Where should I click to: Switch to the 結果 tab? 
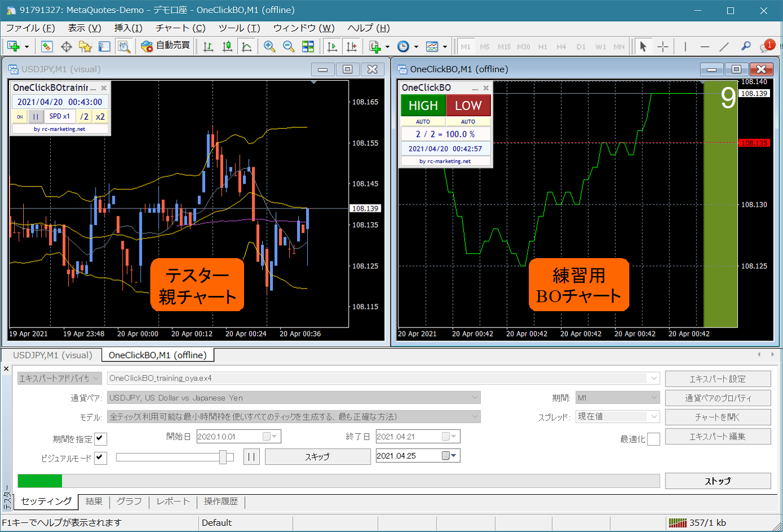(94, 502)
